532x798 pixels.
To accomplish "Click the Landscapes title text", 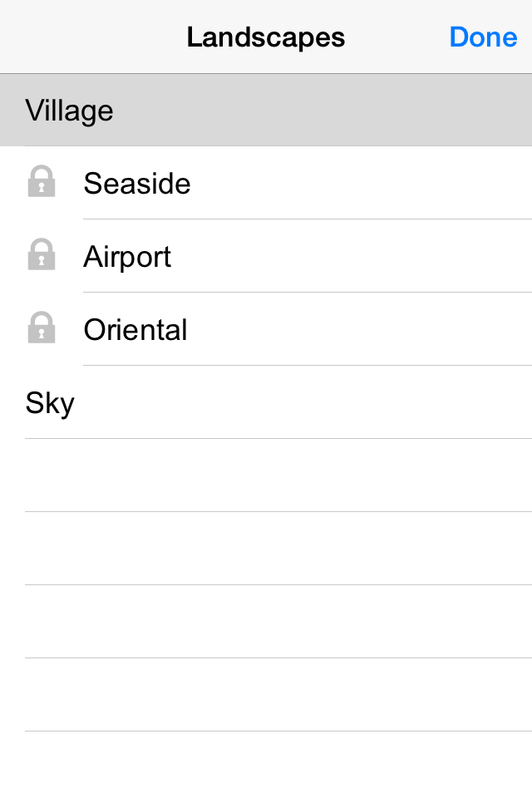I will point(265,37).
